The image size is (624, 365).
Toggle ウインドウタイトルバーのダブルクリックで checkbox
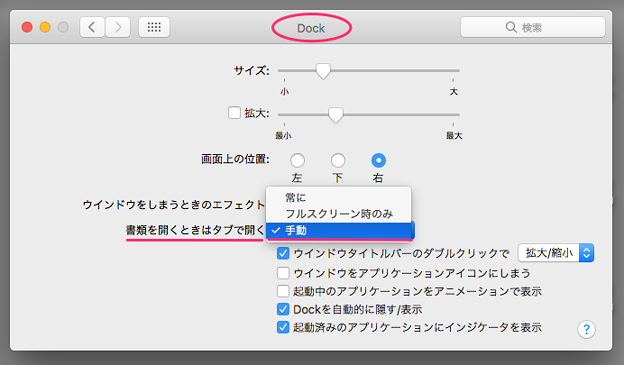[x=283, y=253]
